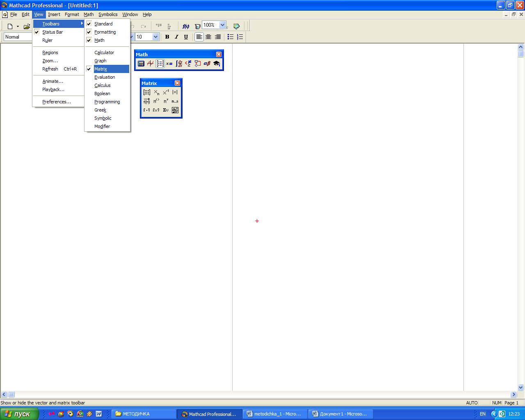Click the Subscript (Xn) icon in Matrix palette
This screenshot has width=525, height=420.
pyautogui.click(x=156, y=92)
